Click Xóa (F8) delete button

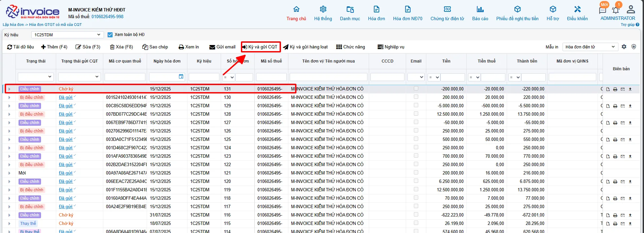(x=121, y=47)
